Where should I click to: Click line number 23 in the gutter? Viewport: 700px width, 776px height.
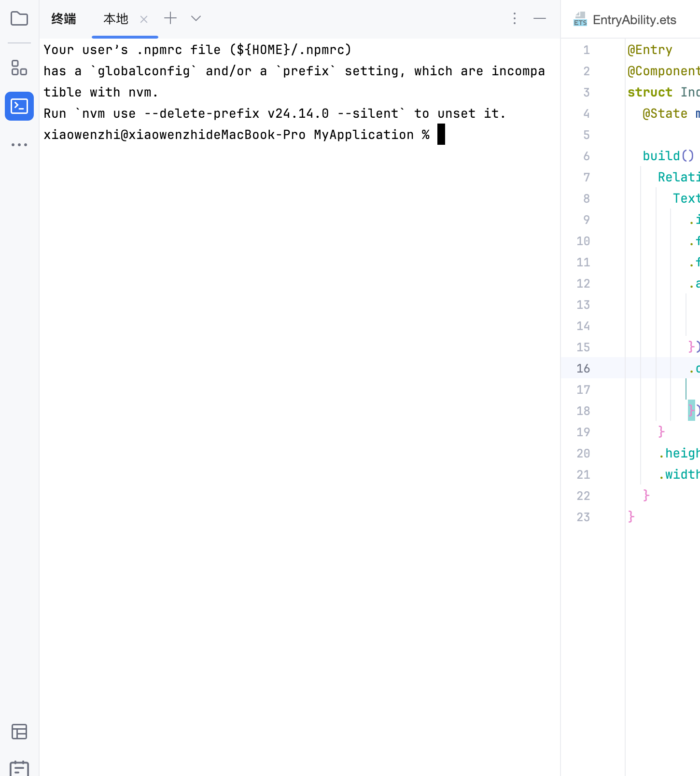[583, 517]
